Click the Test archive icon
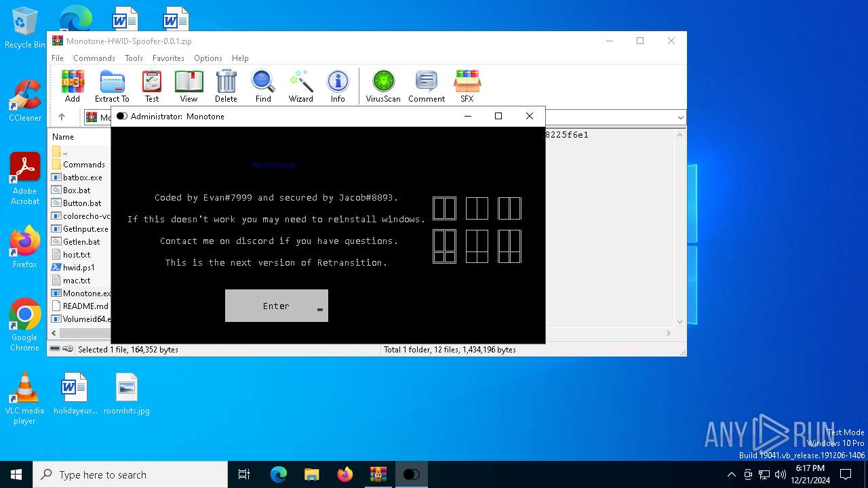The height and width of the screenshot is (488, 868). click(x=152, y=86)
